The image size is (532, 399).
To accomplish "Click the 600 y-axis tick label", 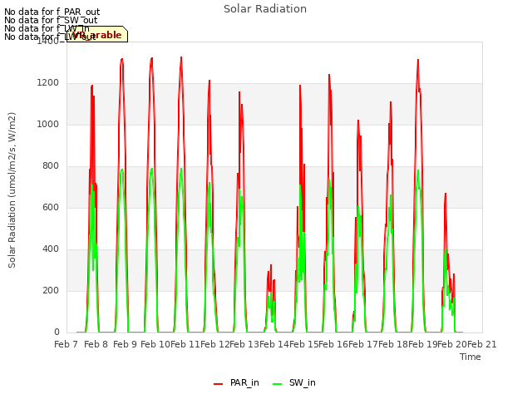I will [51, 207].
